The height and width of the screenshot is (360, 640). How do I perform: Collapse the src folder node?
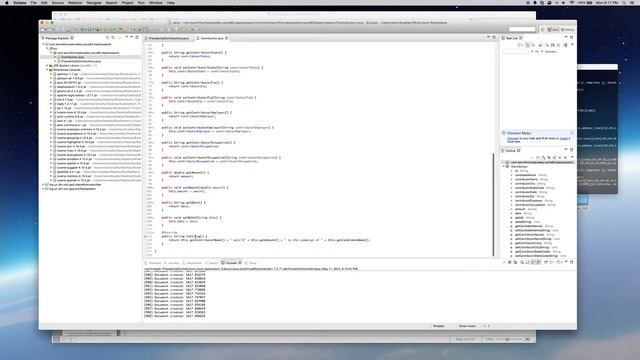click(x=47, y=48)
